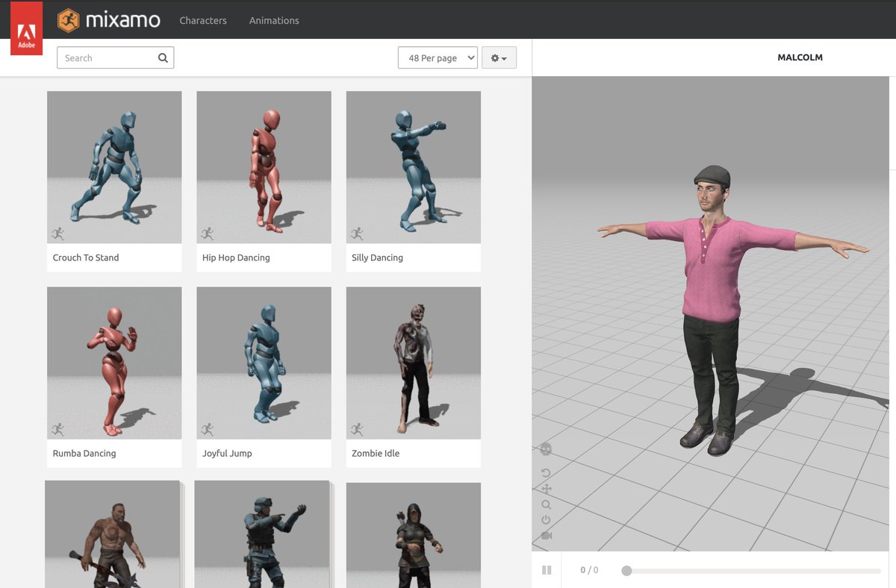
Task: Click the pause playback button
Action: pyautogui.click(x=547, y=570)
